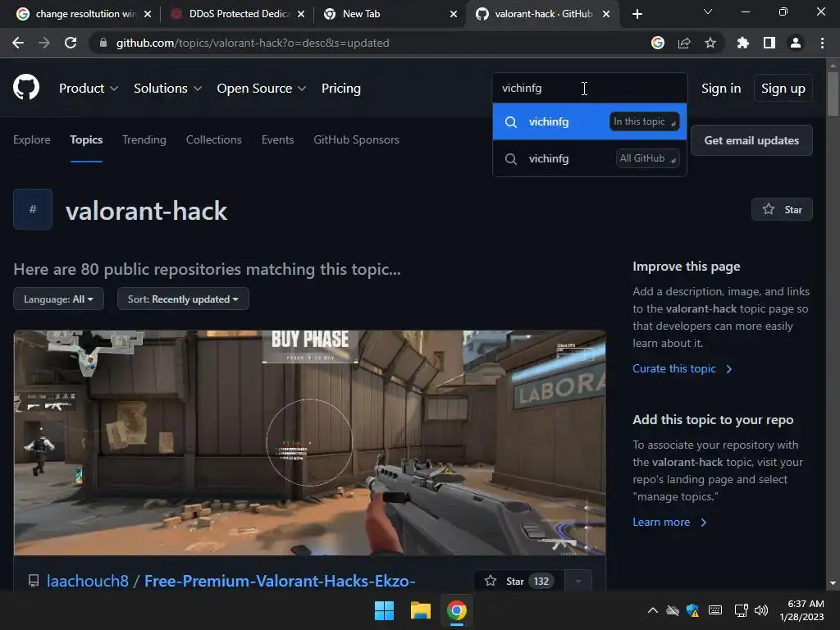Bookmark this tab with the star icon

(x=710, y=43)
